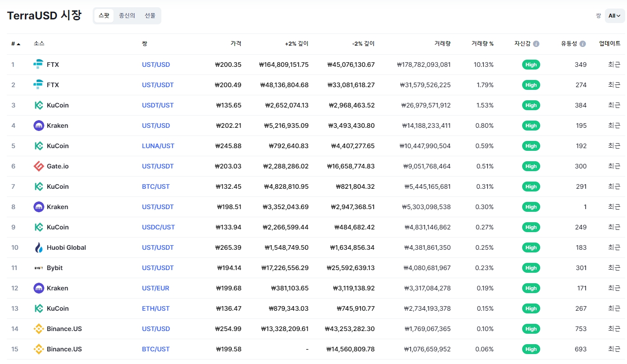627x364 pixels.
Task: Click liquidity score 753
Action: pos(581,329)
